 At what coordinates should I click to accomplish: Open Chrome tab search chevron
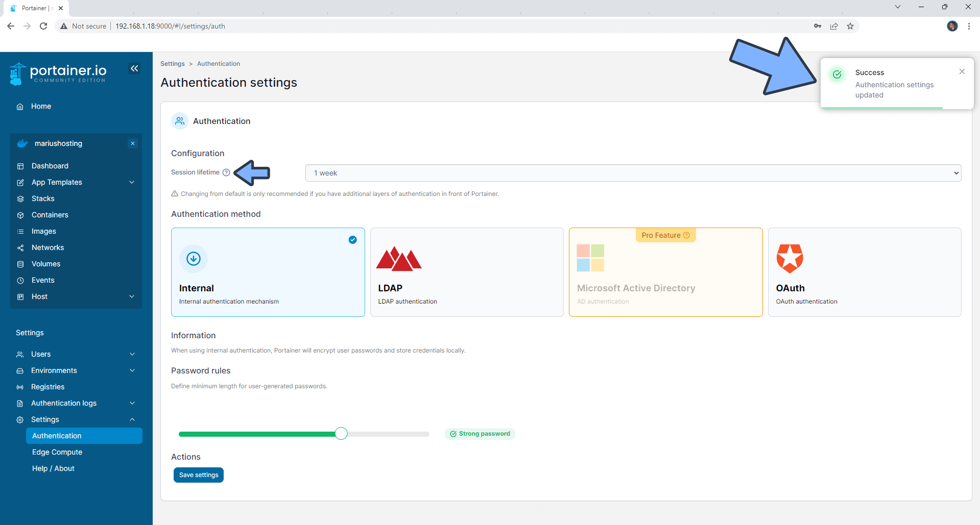898,7
